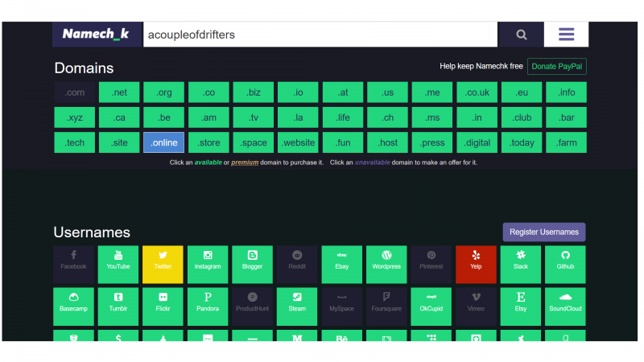The height and width of the screenshot is (362, 644).
Task: Select the MySpace username tile
Action: coord(341,306)
